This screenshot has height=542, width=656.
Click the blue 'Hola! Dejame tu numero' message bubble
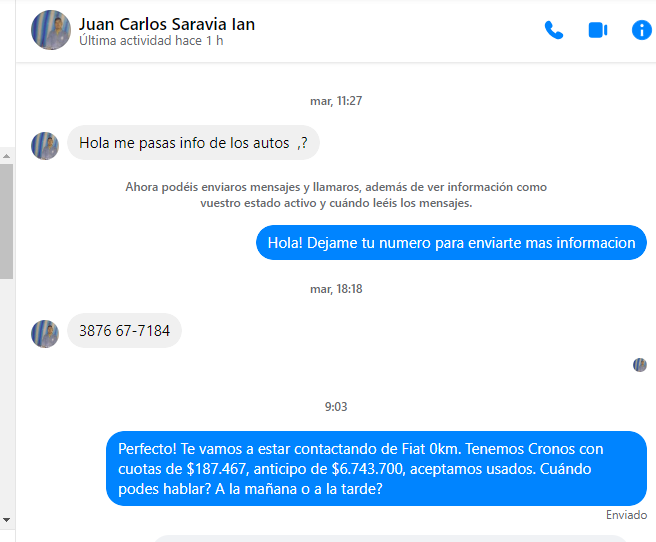[x=451, y=243]
